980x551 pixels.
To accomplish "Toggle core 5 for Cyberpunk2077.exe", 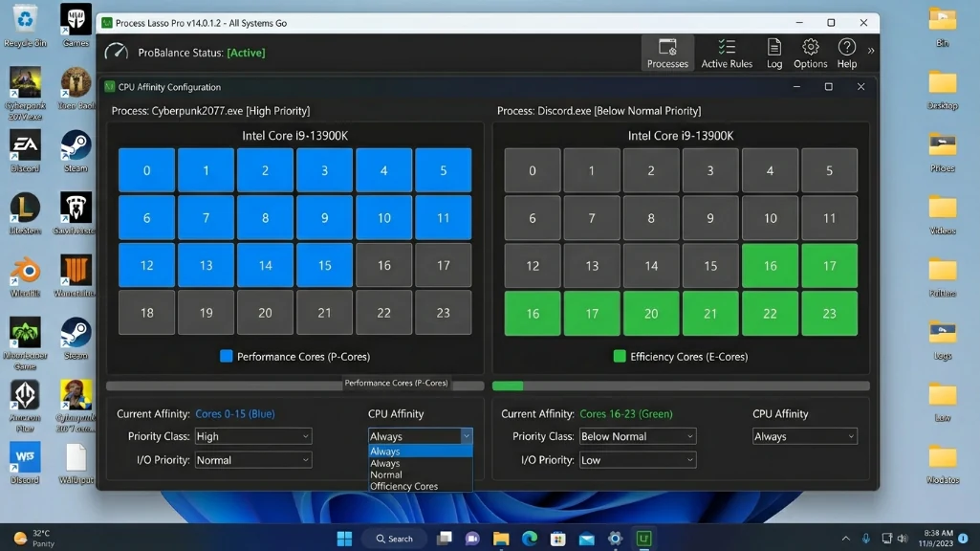I will coord(443,170).
